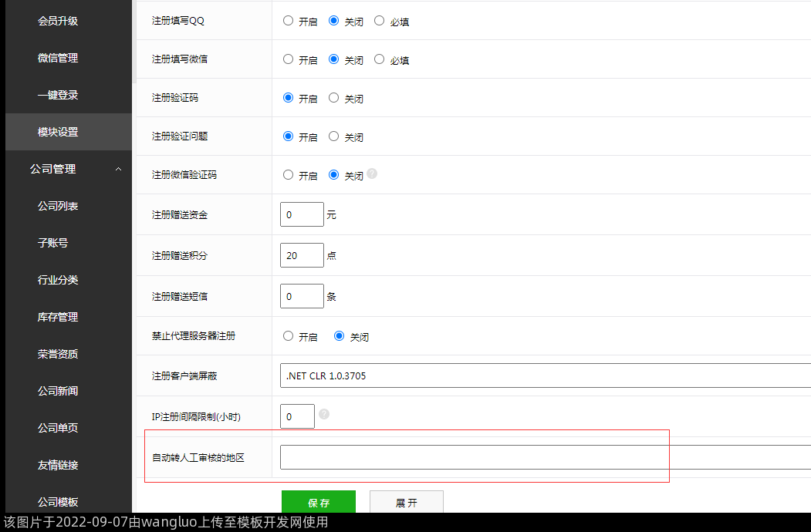The height and width of the screenshot is (532, 811).
Task: Open 微信管理 sidebar entry
Action: pyautogui.click(x=58, y=58)
